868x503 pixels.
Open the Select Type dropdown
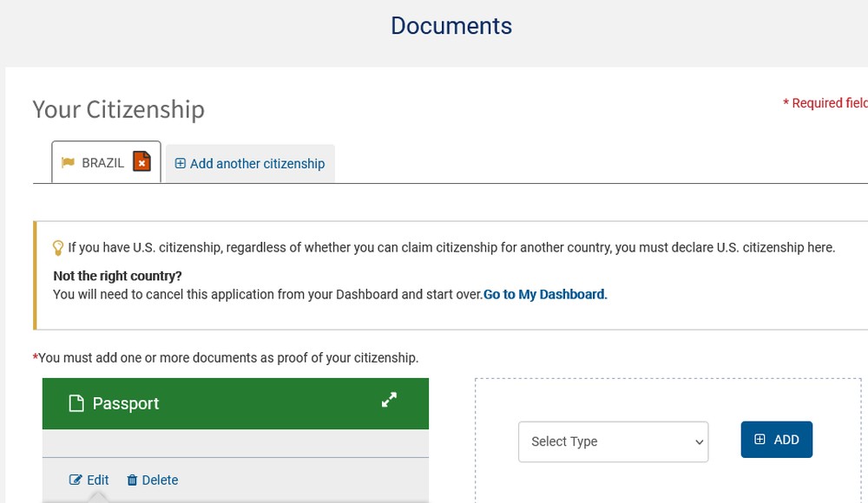[614, 441]
